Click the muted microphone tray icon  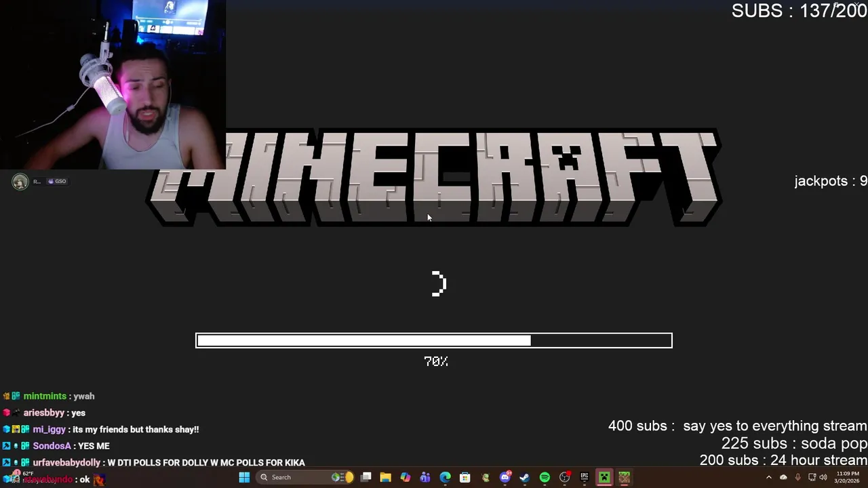(x=798, y=477)
